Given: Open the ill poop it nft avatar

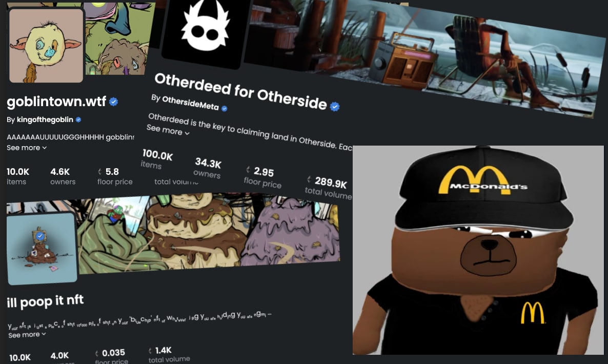Looking at the screenshot, I should point(42,248).
